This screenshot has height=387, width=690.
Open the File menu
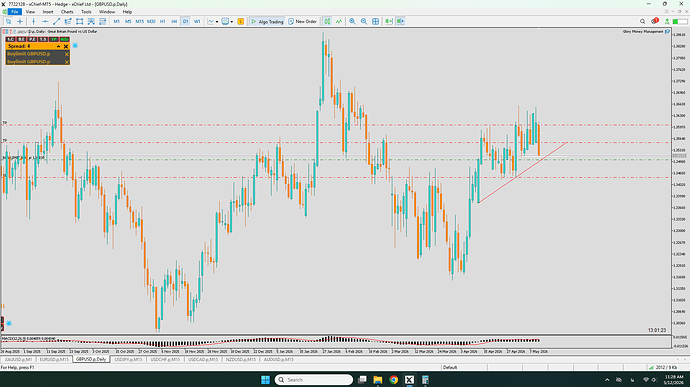pos(15,12)
